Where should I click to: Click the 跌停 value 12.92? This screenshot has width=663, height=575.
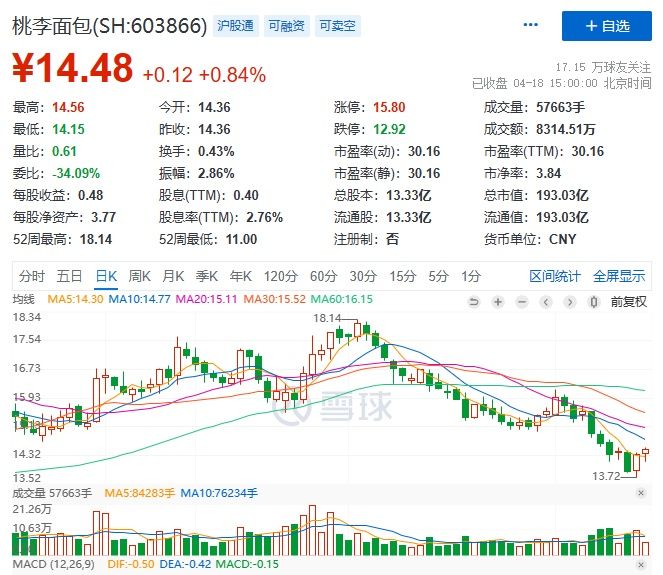pos(389,129)
